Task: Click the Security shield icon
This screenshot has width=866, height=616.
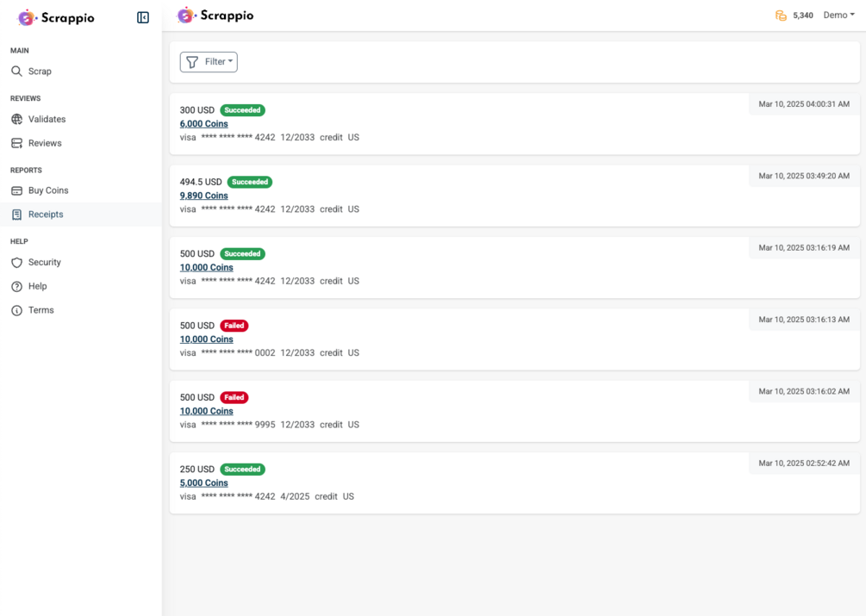Action: point(17,262)
